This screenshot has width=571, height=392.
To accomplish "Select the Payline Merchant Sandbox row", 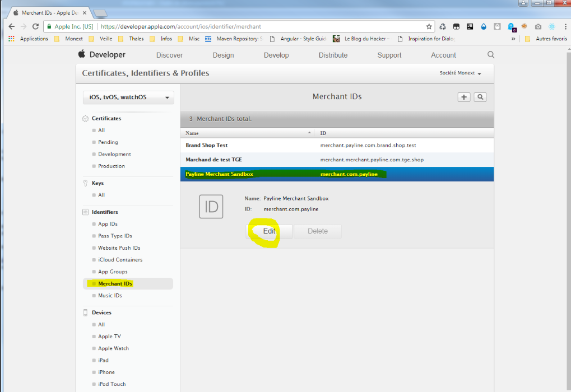I will click(337, 174).
